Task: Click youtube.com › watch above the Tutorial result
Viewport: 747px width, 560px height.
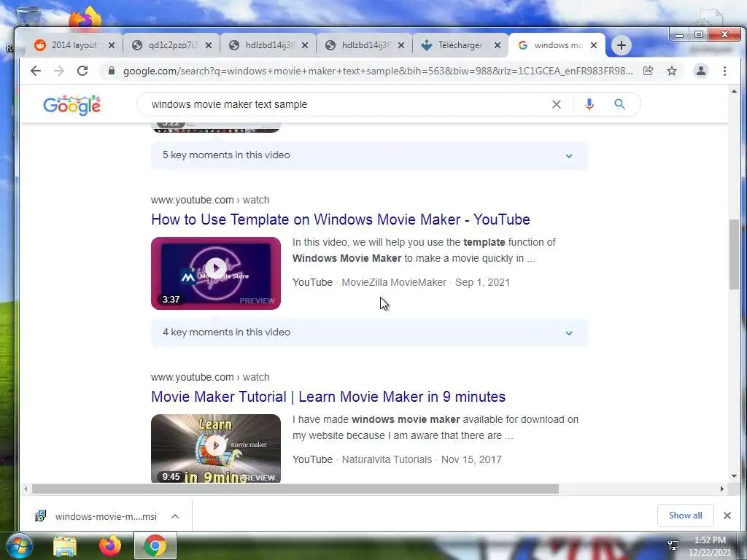Action: click(210, 377)
